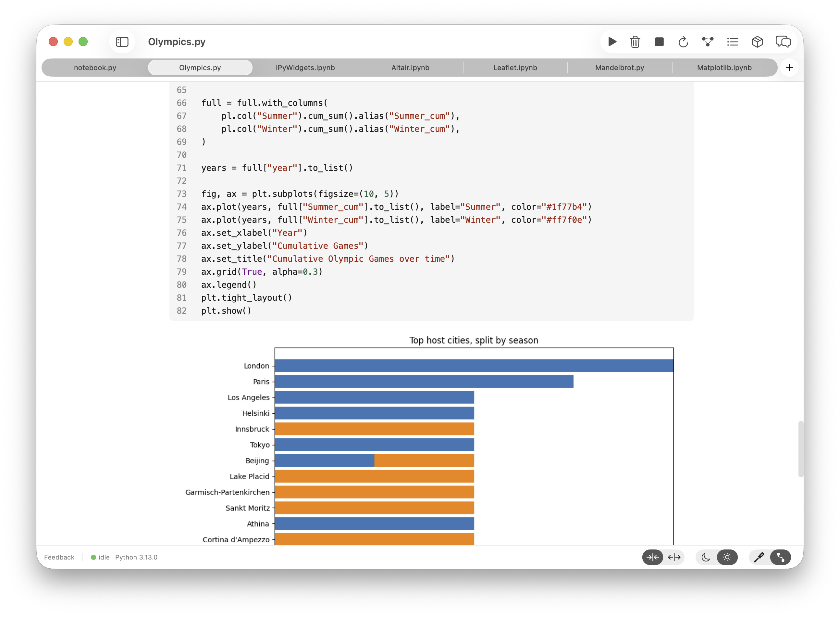840x617 pixels.
Task: Switch to the notebook.py tab
Action: [95, 68]
